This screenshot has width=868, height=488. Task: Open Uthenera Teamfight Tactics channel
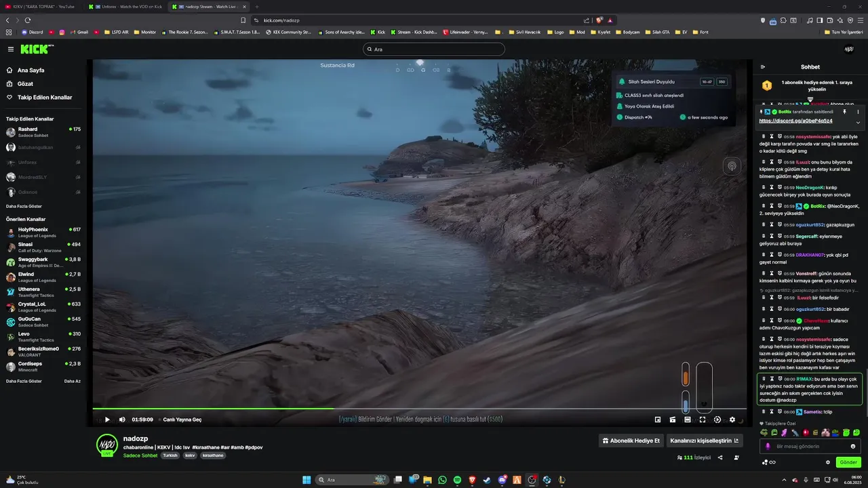pos(43,291)
